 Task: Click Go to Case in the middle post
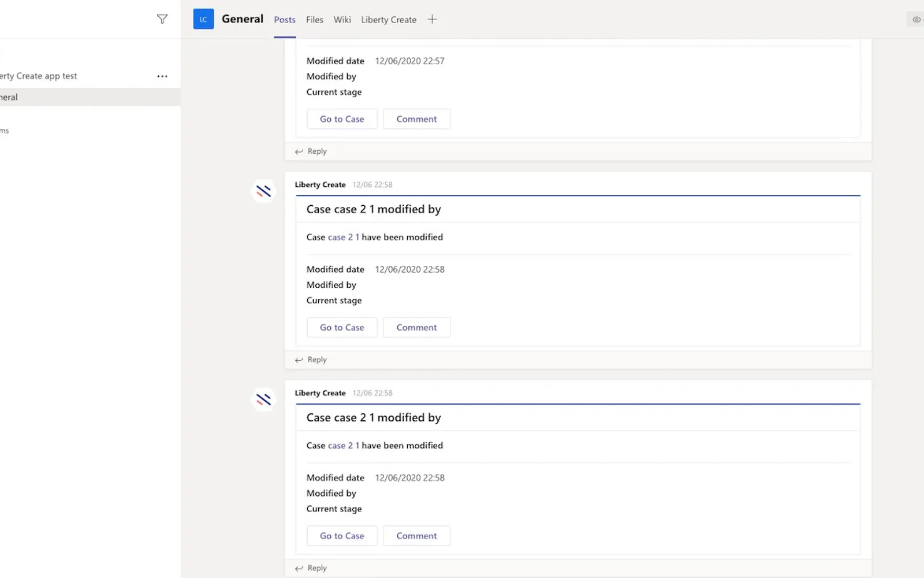[x=342, y=328]
